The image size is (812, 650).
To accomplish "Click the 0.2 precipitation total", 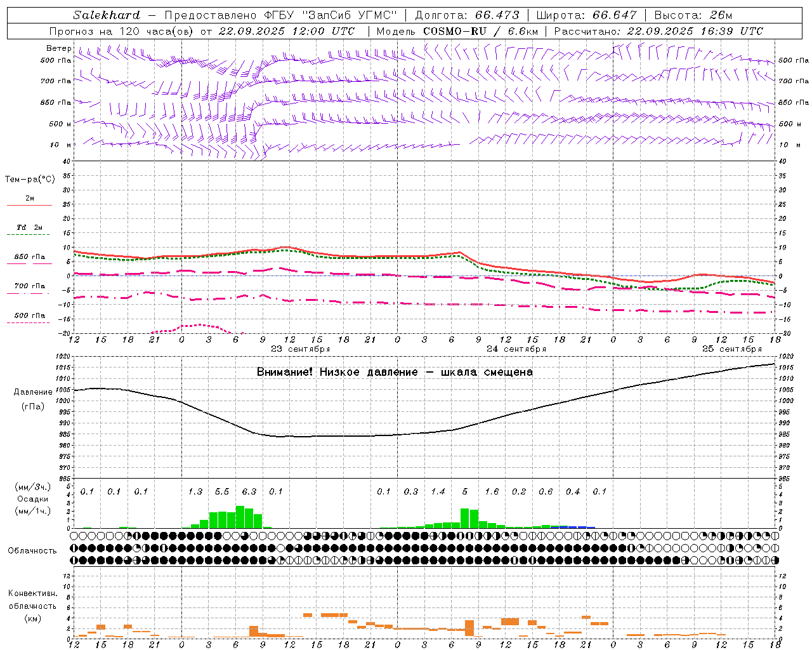I will coord(519,491).
